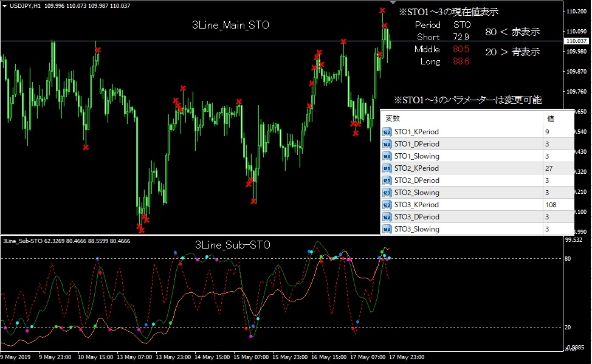Click the large 3Line_Sub-STO window label
Screen dimensions: 592x364
[233, 245]
